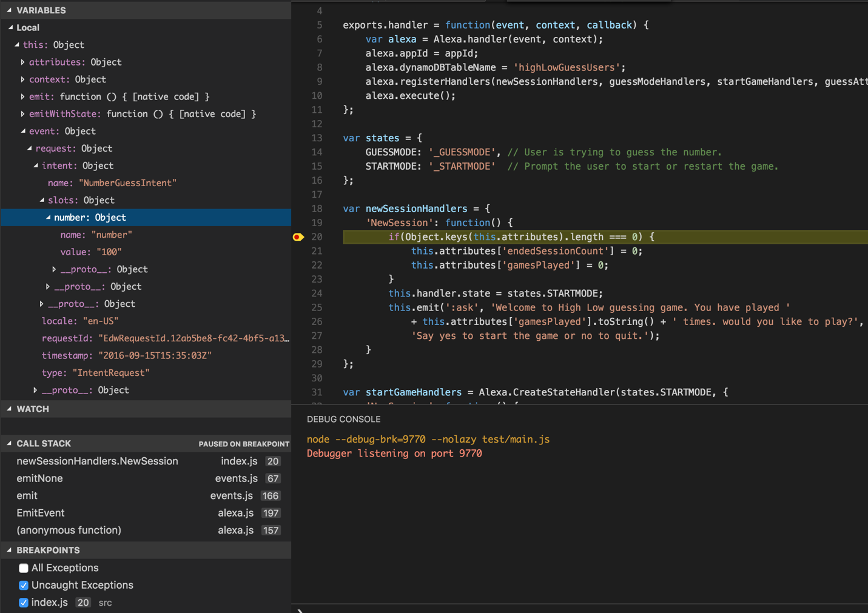The image size is (868, 613).
Task: Expand the emitWithState function node
Action: [23, 114]
